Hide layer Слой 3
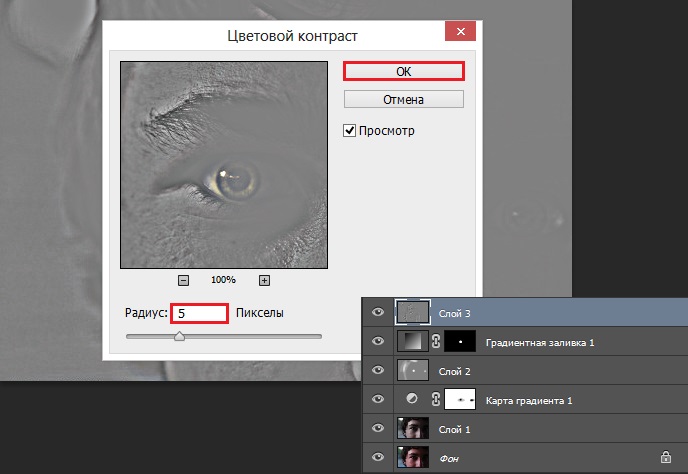 pyautogui.click(x=378, y=312)
